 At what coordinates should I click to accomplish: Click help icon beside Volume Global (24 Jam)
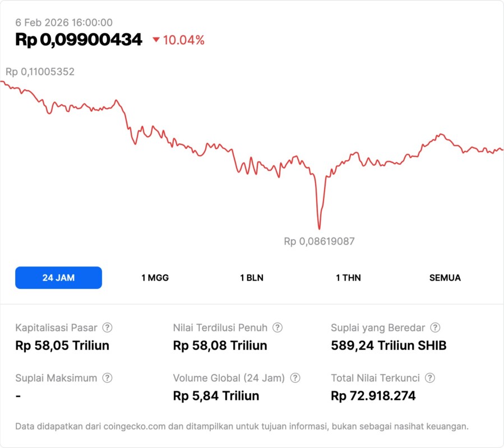click(x=295, y=378)
